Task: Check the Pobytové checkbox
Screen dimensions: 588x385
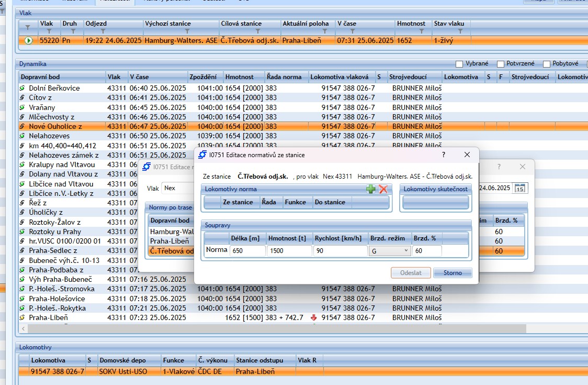Action: point(547,64)
